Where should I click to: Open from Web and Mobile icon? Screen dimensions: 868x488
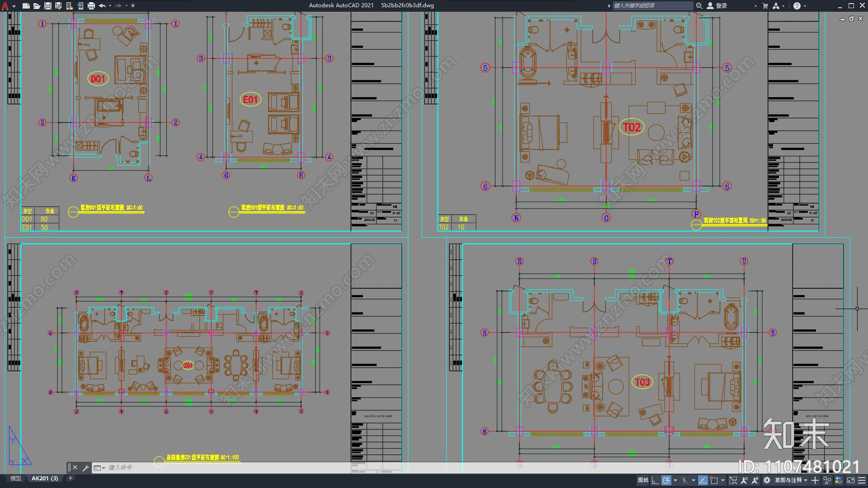(x=69, y=6)
